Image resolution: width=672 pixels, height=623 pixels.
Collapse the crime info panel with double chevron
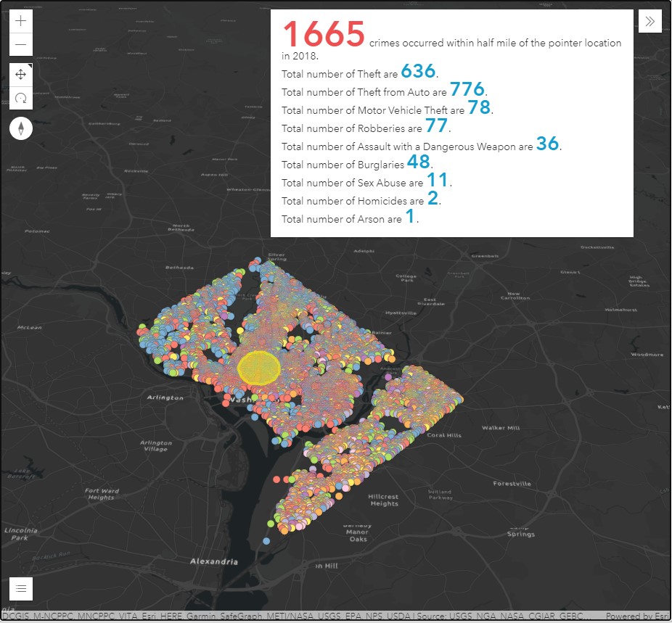650,21
